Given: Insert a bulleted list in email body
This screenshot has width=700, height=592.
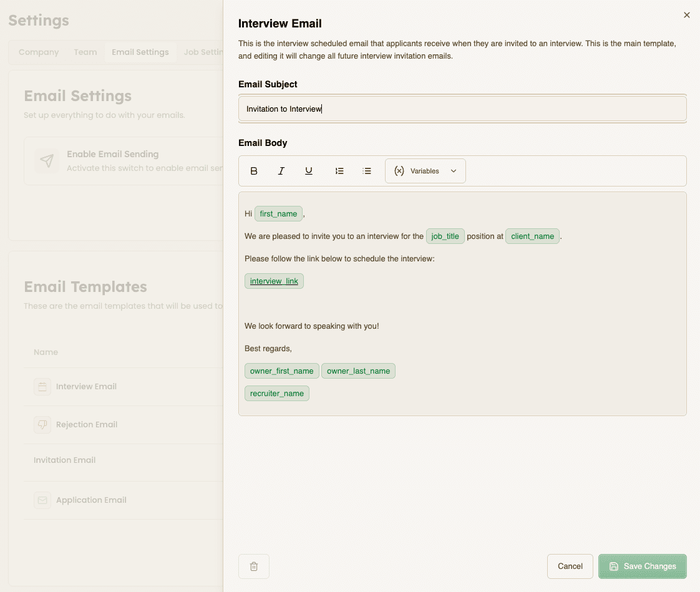Looking at the screenshot, I should click(367, 171).
